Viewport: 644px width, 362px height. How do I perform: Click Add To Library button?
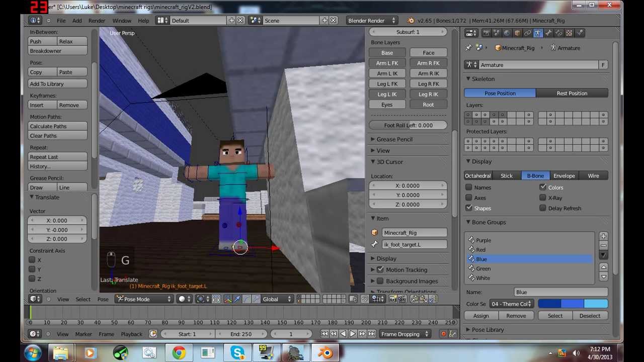pos(57,84)
